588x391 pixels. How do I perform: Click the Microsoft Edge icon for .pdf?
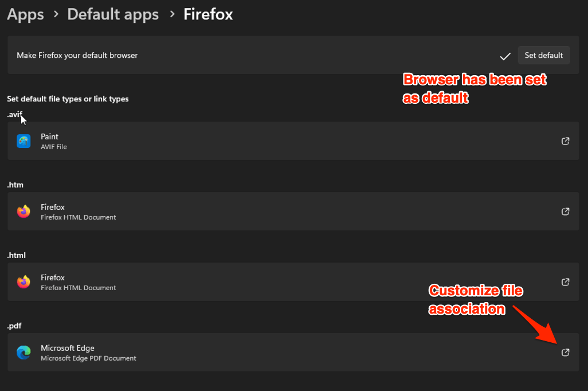click(23, 352)
